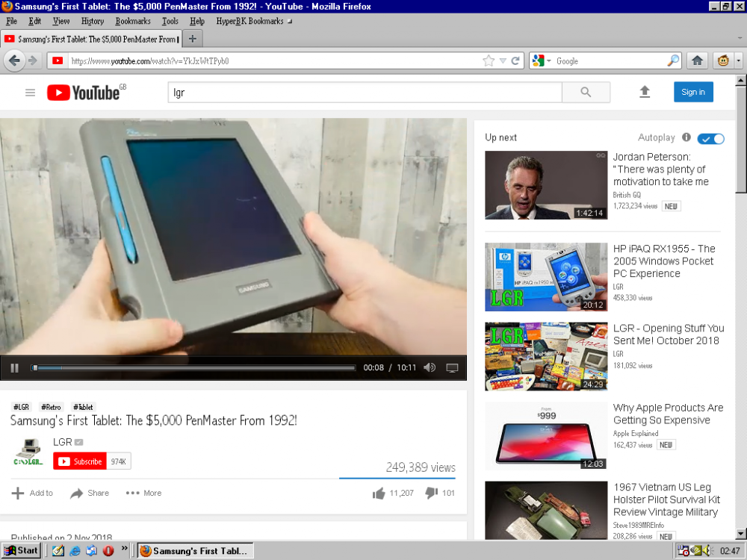Bookmark page with the star icon
The image size is (747, 560).
[489, 60]
